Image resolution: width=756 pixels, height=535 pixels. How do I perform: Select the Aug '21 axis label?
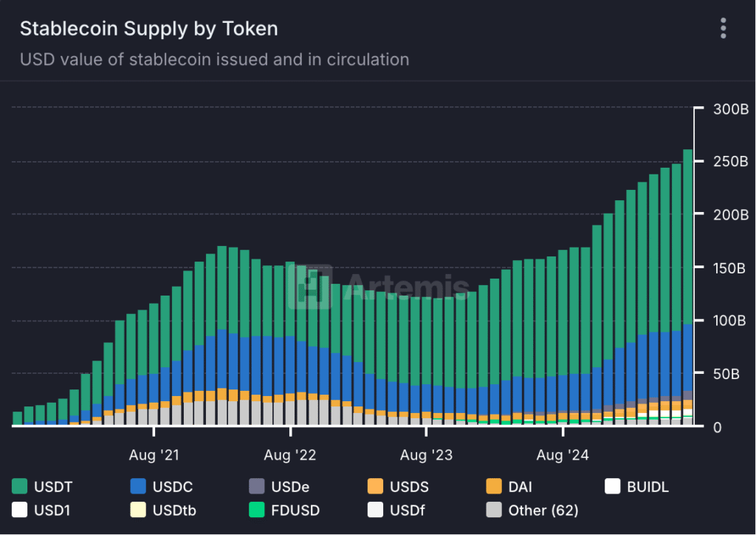click(154, 455)
